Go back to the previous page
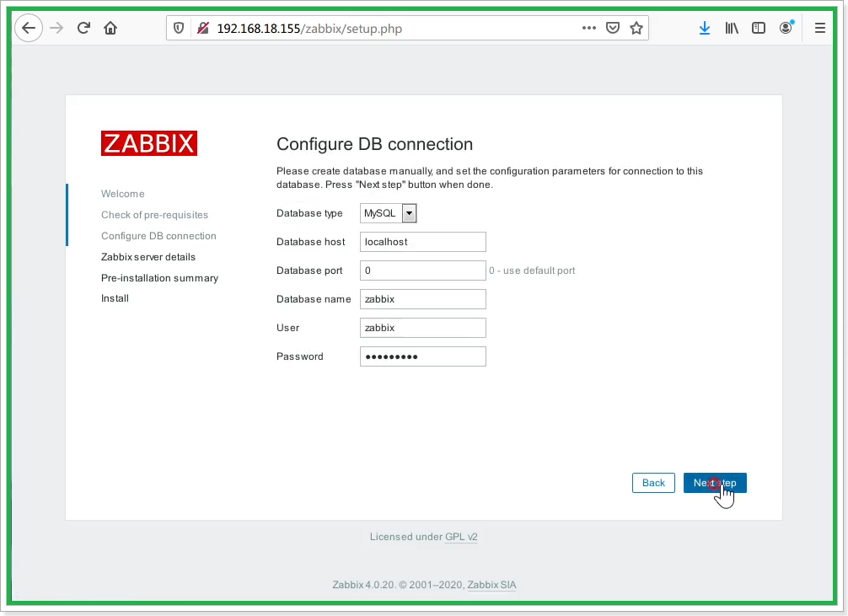The image size is (848, 616). 29,28
